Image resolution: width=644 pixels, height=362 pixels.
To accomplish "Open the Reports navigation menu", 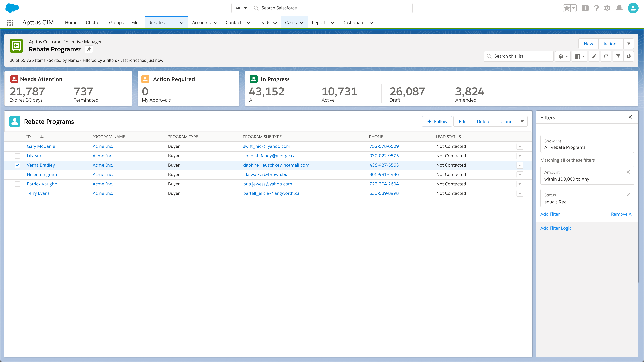I will point(323,22).
